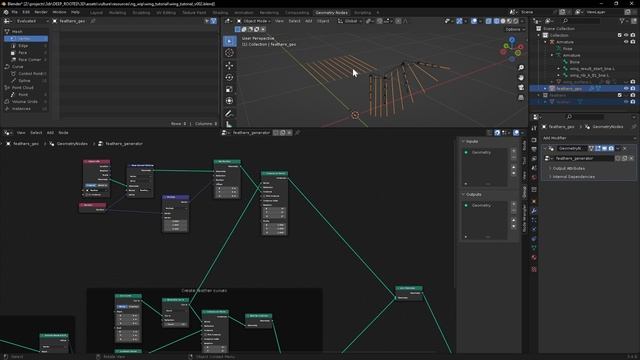Open the Material properties tab icon

[534, 258]
